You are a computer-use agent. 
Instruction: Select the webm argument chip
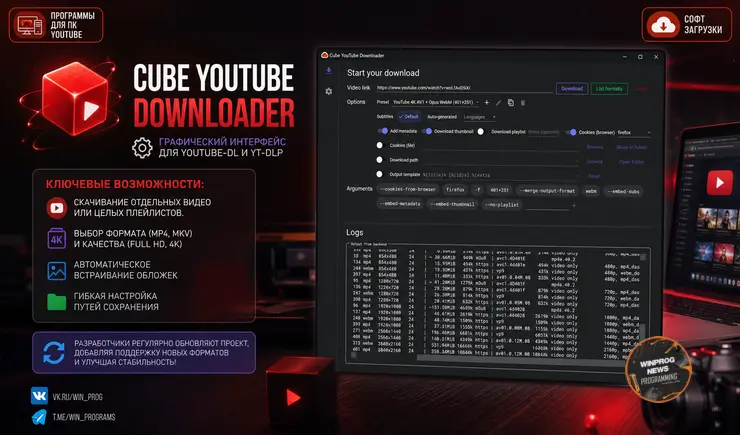pyautogui.click(x=591, y=191)
